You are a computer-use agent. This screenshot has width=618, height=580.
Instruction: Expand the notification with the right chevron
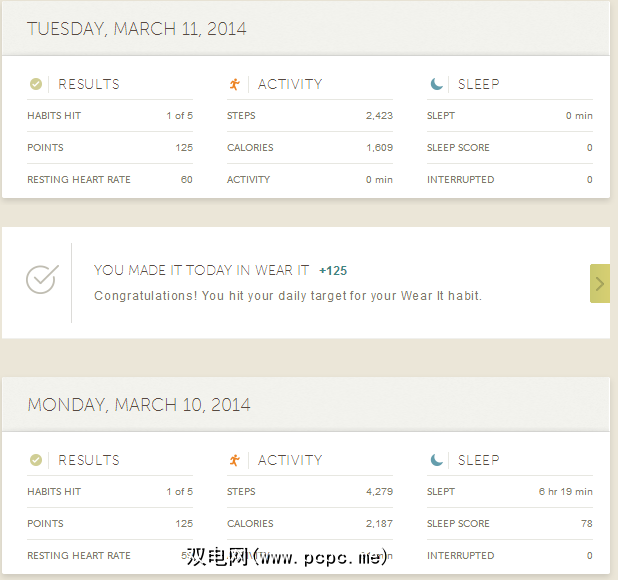tap(599, 284)
